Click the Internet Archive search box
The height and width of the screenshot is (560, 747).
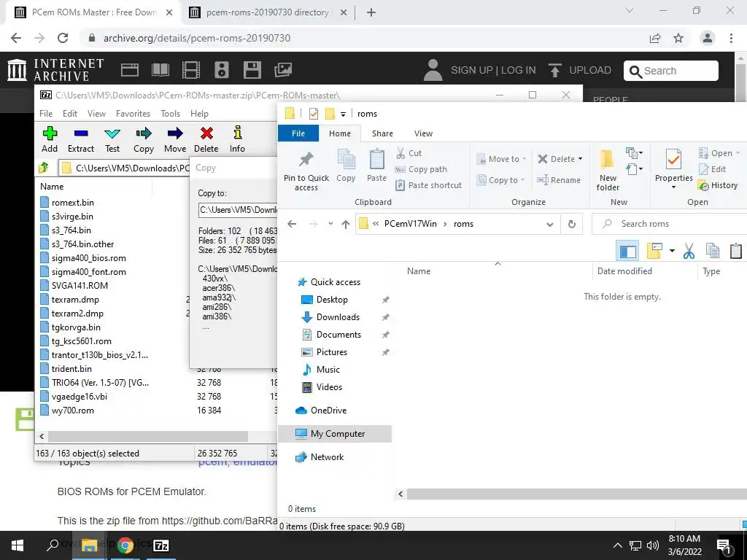pyautogui.click(x=671, y=71)
